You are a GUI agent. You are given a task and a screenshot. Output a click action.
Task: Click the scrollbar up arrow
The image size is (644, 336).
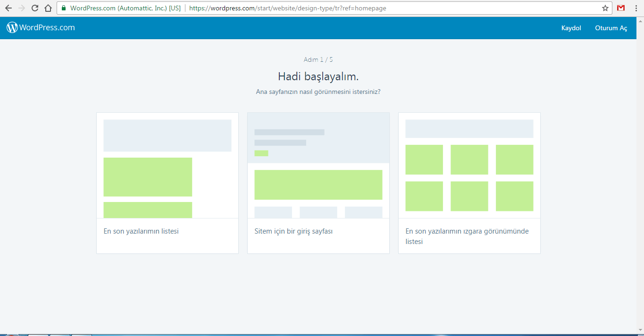coord(640,20)
